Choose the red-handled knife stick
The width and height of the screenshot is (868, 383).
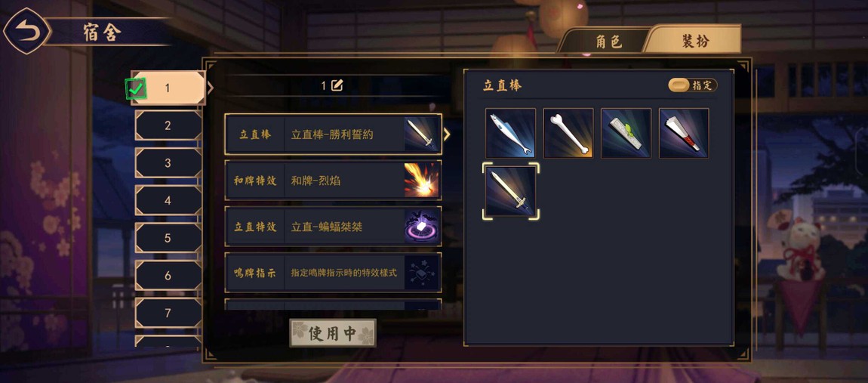click(684, 133)
